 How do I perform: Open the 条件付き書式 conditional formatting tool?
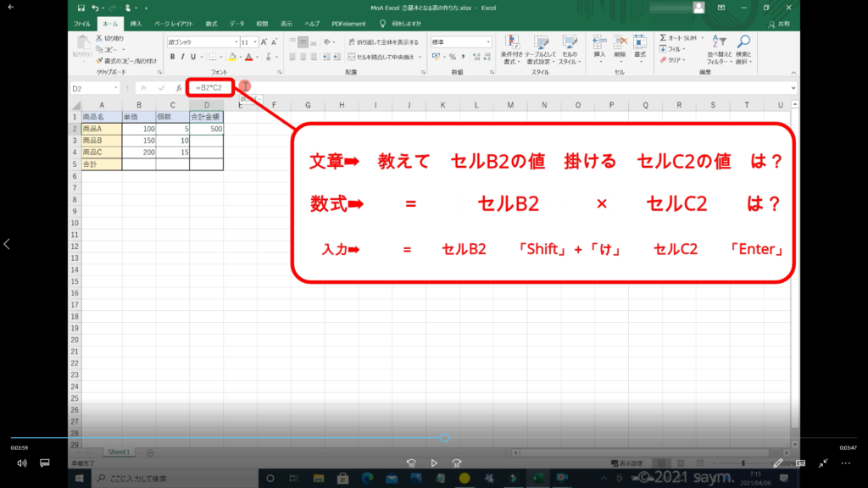tap(511, 49)
